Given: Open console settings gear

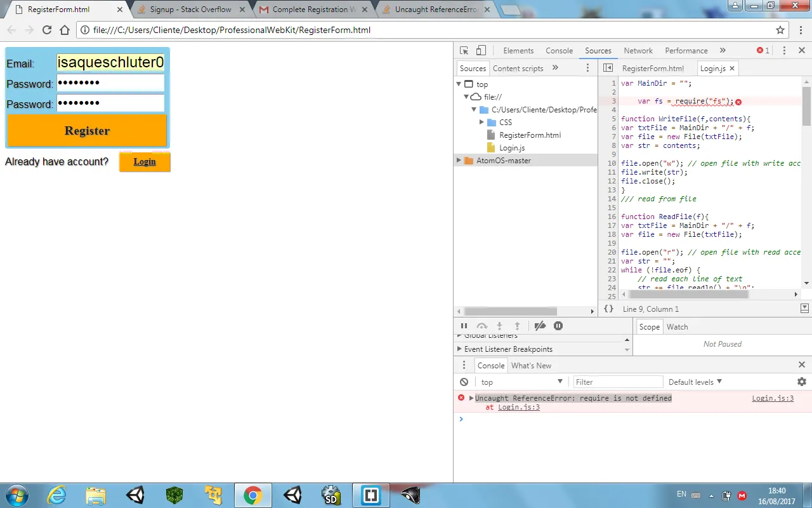Looking at the screenshot, I should click(x=802, y=382).
